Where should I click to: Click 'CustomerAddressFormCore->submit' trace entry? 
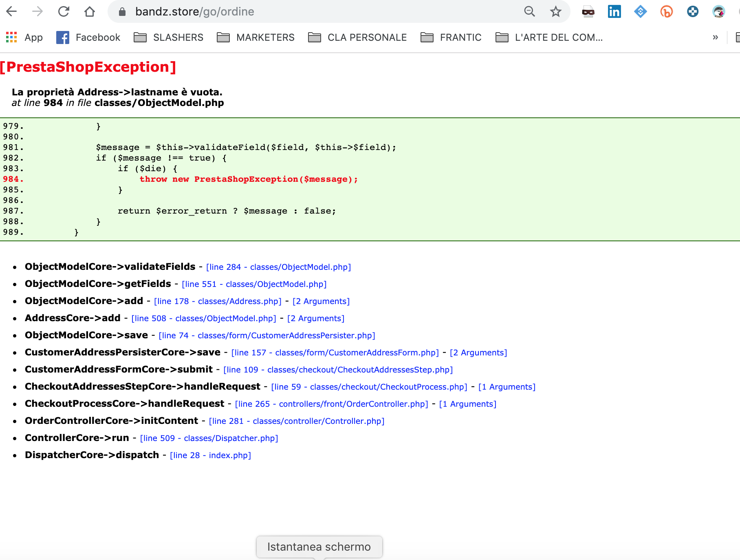click(x=119, y=369)
